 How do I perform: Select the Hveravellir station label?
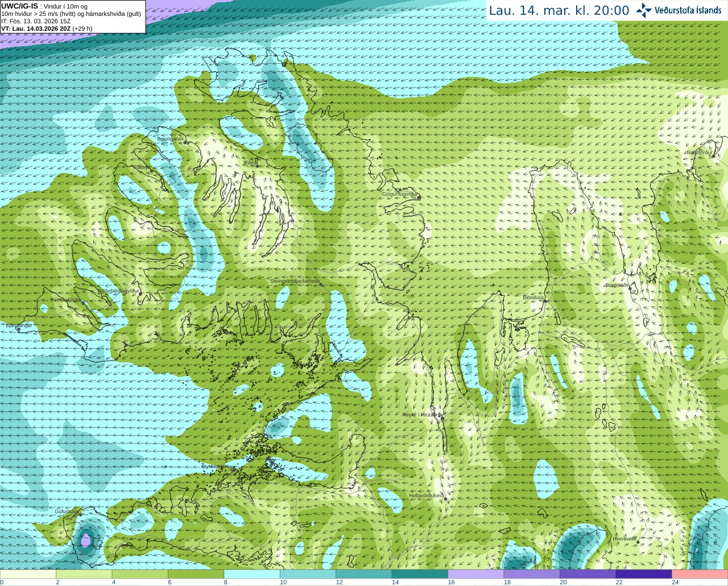coord(624,538)
